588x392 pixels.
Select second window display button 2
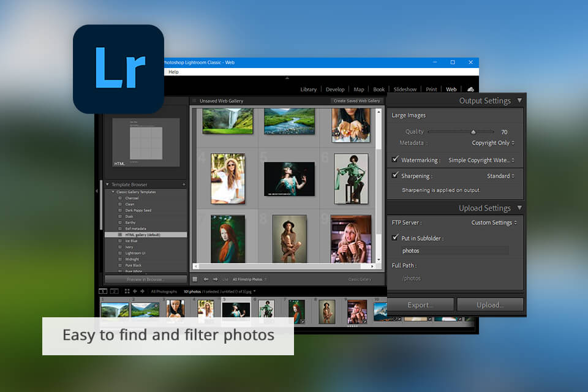click(115, 291)
